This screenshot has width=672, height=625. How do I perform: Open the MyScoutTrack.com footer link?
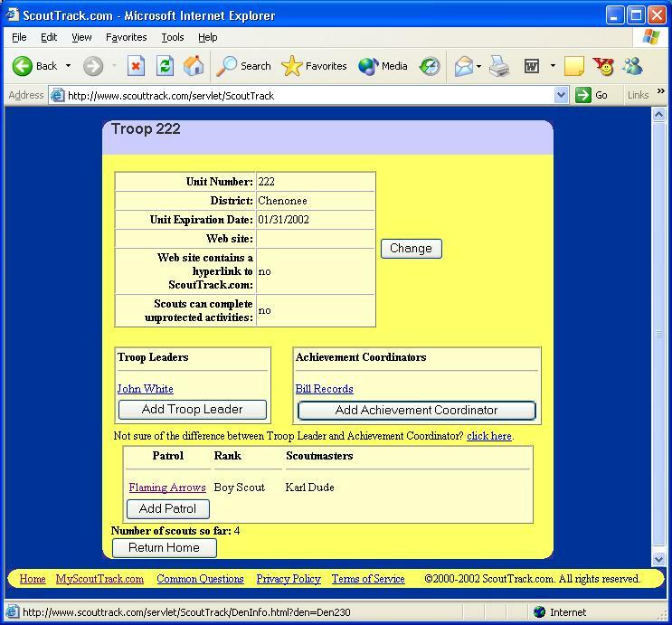coord(99,579)
